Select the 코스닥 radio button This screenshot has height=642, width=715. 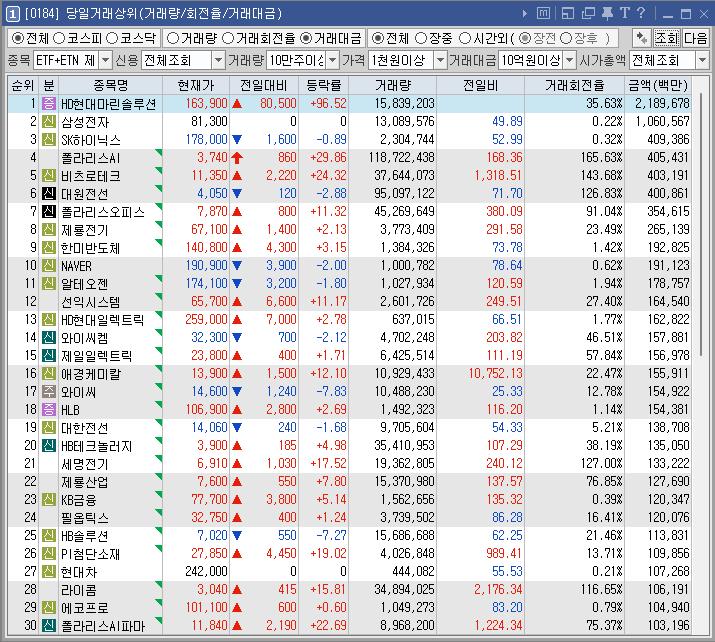pos(112,38)
